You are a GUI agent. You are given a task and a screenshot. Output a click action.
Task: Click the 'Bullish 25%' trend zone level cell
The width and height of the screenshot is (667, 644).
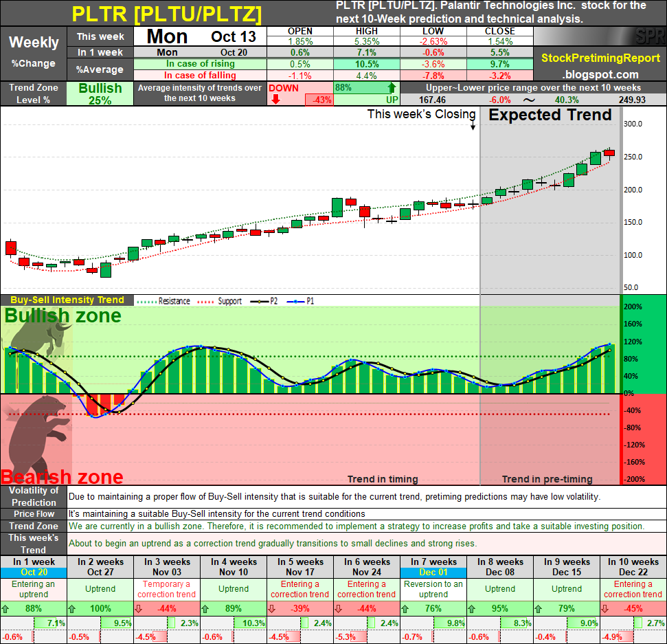click(100, 93)
